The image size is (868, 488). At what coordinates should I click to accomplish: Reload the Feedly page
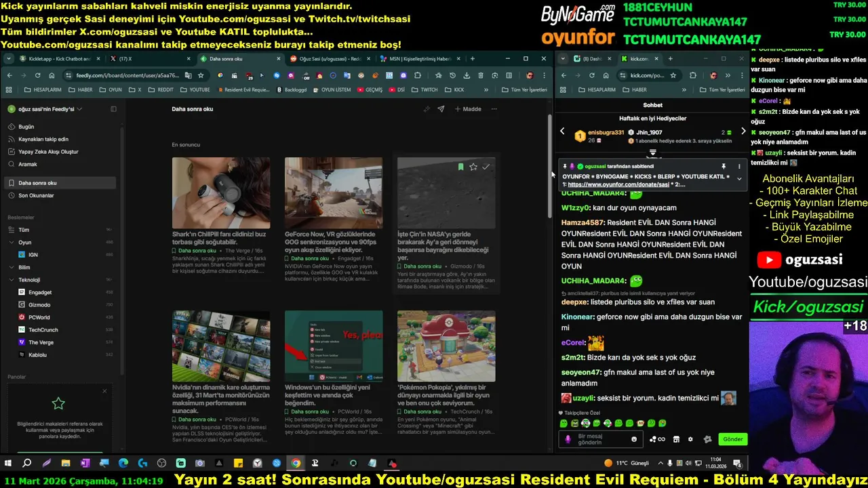point(38,75)
